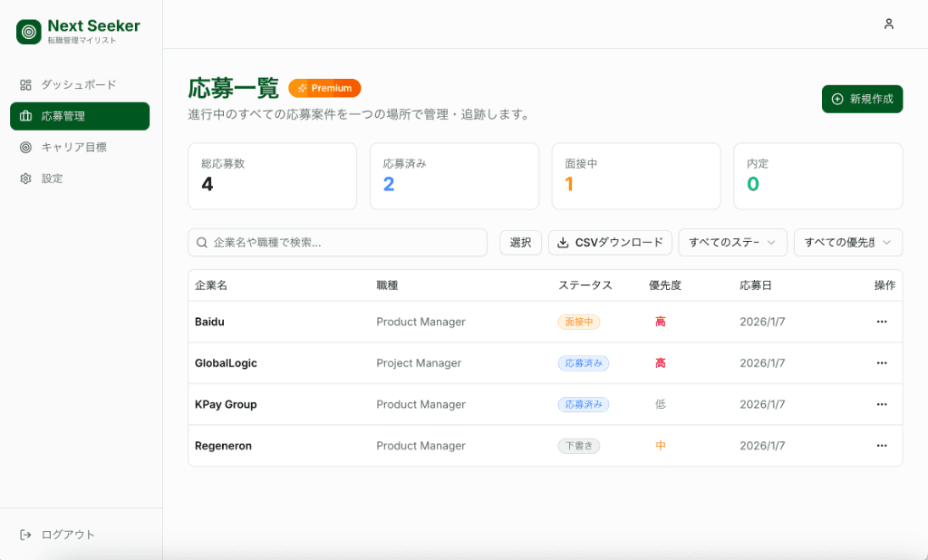Viewport: 928px width, 560px height.
Task: Click the Next Seeker logo icon
Action: click(27, 30)
